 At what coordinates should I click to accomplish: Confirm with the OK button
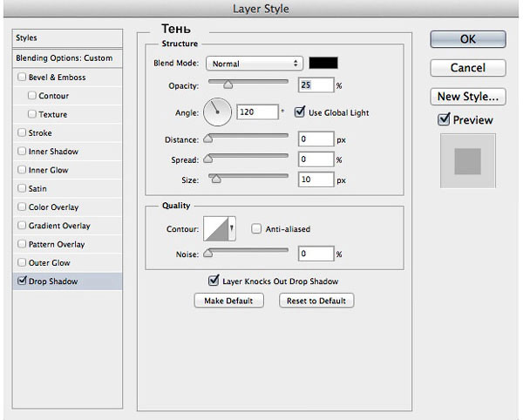pyautogui.click(x=468, y=39)
